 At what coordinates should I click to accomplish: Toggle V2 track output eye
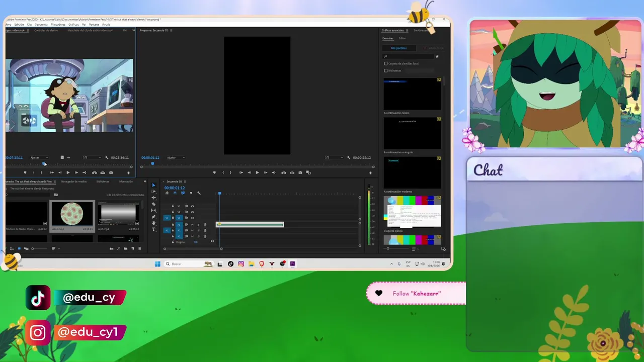tap(192, 212)
